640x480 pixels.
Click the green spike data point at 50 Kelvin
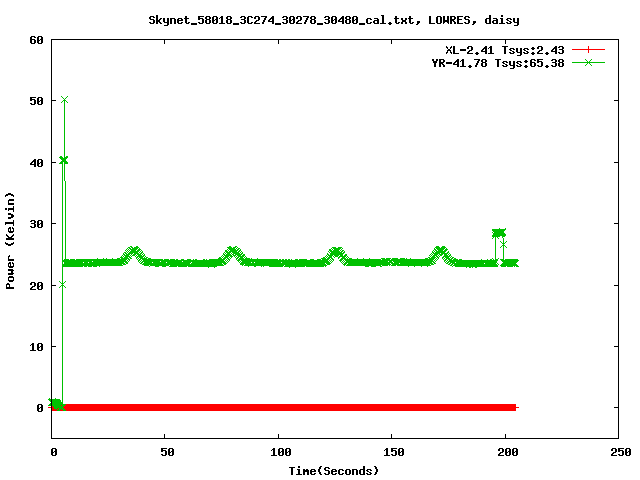(64, 100)
